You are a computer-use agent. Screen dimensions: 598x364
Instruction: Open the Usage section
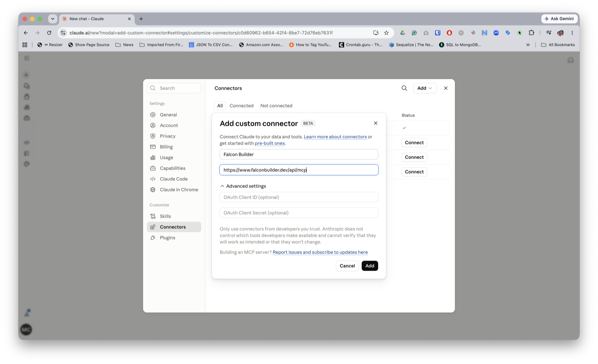[174, 158]
